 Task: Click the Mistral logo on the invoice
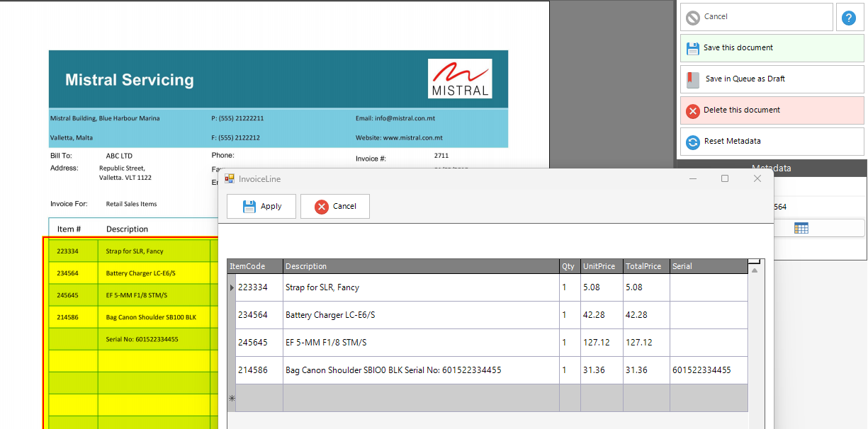click(460, 78)
